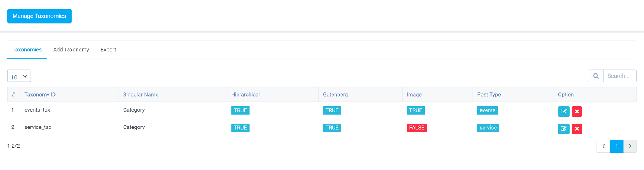The image size is (644, 170).
Task: Click the events post type badge
Action: [487, 110]
